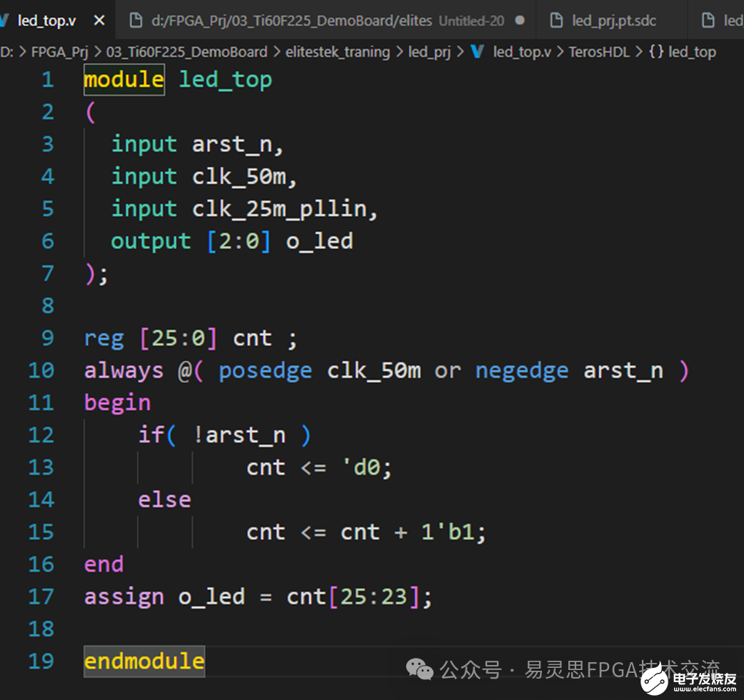The width and height of the screenshot is (744, 700).
Task: Click the led_top.v file breadcrumb
Action: click(x=522, y=52)
